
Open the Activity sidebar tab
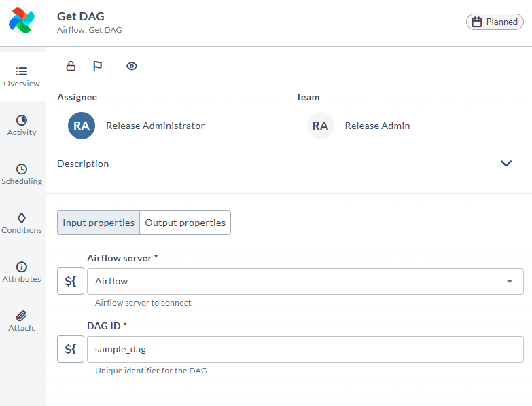point(22,126)
